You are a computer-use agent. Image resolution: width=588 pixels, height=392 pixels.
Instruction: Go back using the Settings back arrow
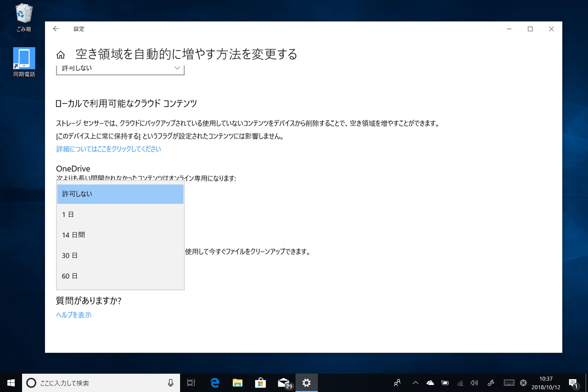point(56,29)
